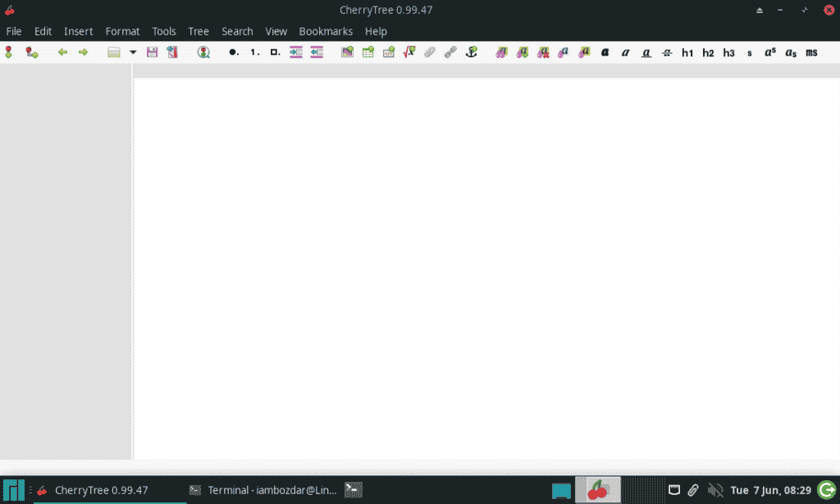The height and width of the screenshot is (504, 840).
Task: Toggle underline formatting
Action: pyautogui.click(x=646, y=52)
